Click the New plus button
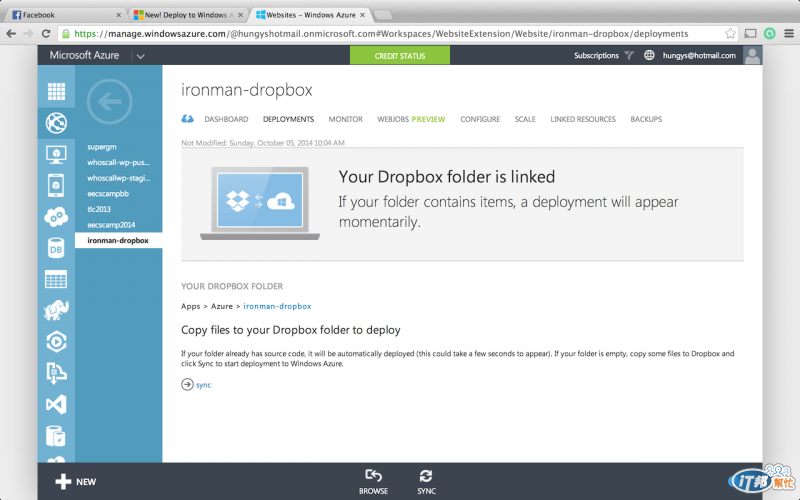The width and height of the screenshot is (800, 500). click(76, 482)
